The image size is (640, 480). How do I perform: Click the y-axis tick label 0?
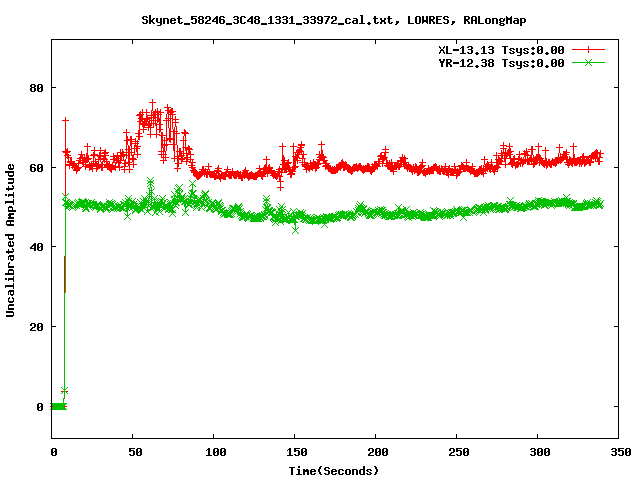(x=40, y=407)
